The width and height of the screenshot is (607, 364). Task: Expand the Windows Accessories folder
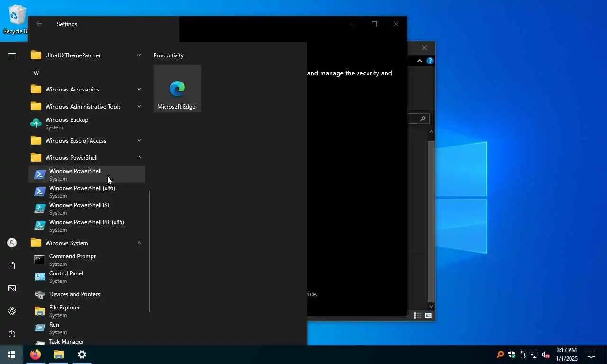[87, 89]
